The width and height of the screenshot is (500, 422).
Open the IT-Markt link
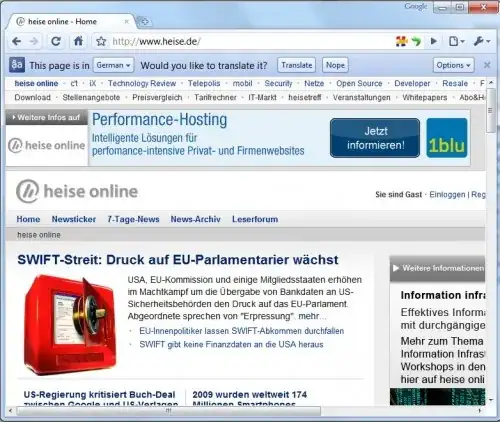[x=262, y=97]
